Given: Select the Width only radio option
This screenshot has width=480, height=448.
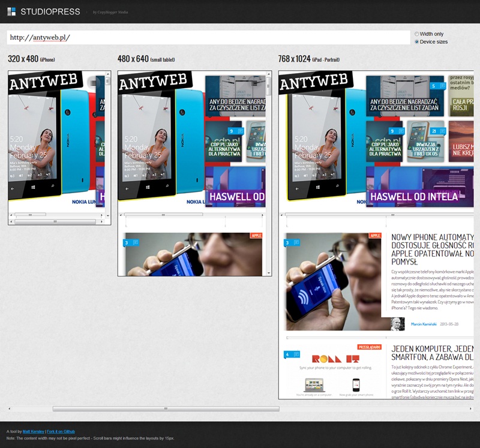Looking at the screenshot, I should pyautogui.click(x=417, y=34).
